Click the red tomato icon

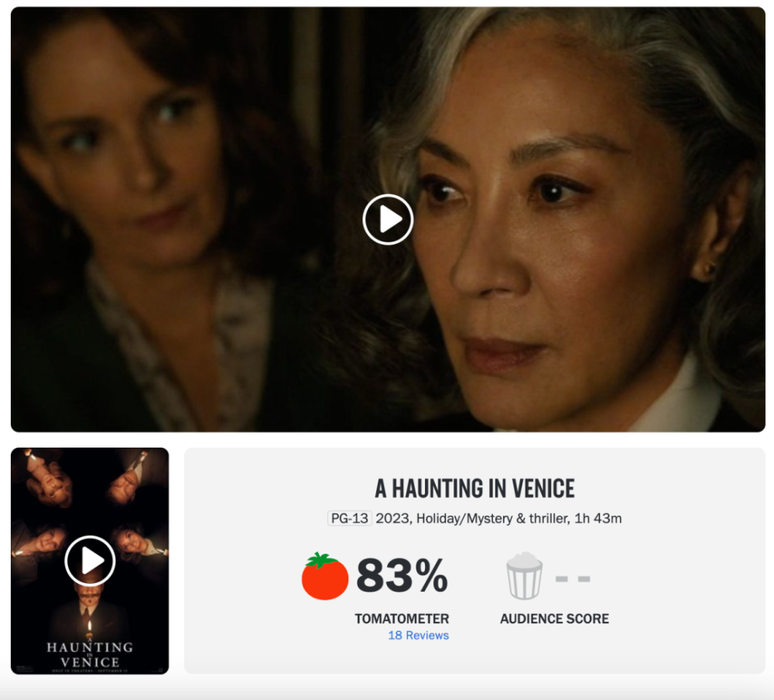click(325, 576)
